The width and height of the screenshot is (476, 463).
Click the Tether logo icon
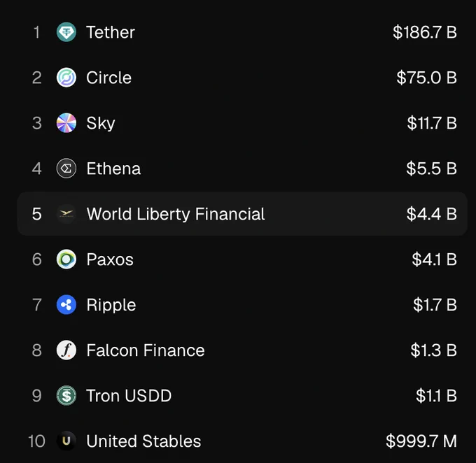pyautogui.click(x=66, y=32)
